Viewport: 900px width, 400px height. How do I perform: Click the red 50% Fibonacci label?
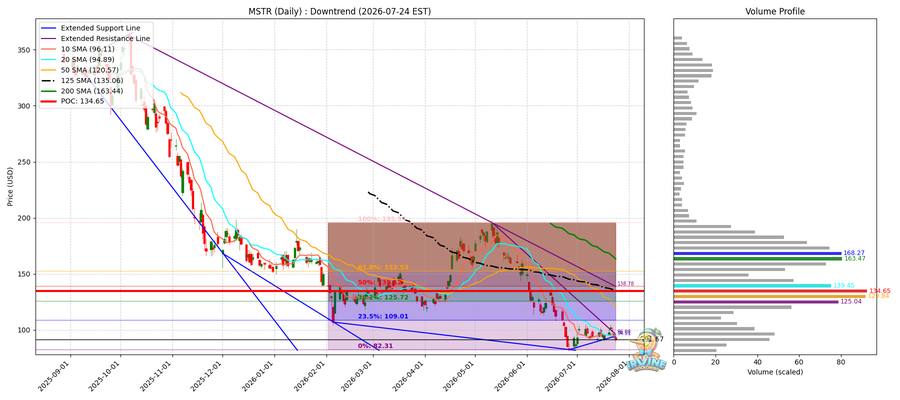click(x=382, y=282)
